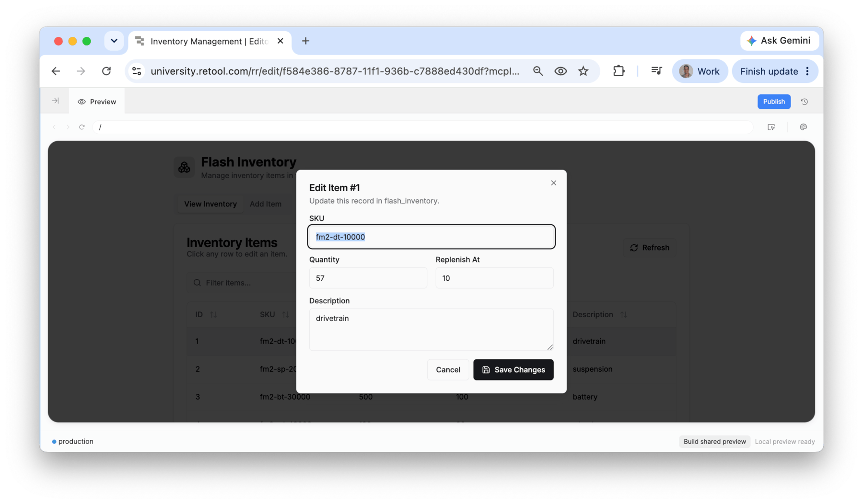Click the save disk icon in Save Changes
Image resolution: width=863 pixels, height=504 pixels.
tap(486, 370)
